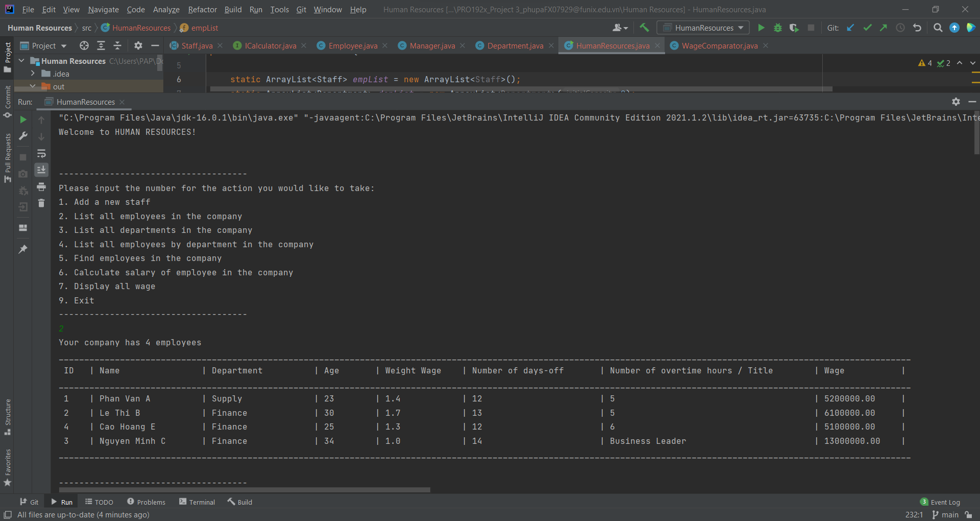
Task: Switch to Employee.java tab
Action: (353, 46)
